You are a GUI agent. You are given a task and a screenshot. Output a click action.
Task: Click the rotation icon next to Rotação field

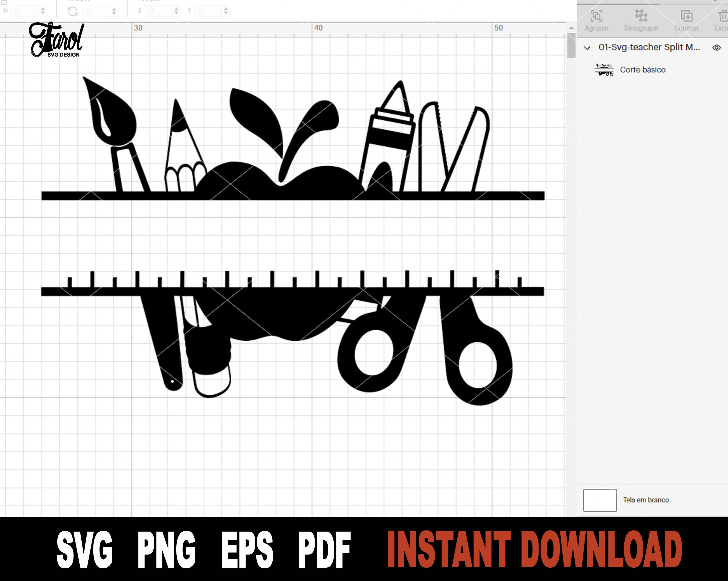(73, 10)
